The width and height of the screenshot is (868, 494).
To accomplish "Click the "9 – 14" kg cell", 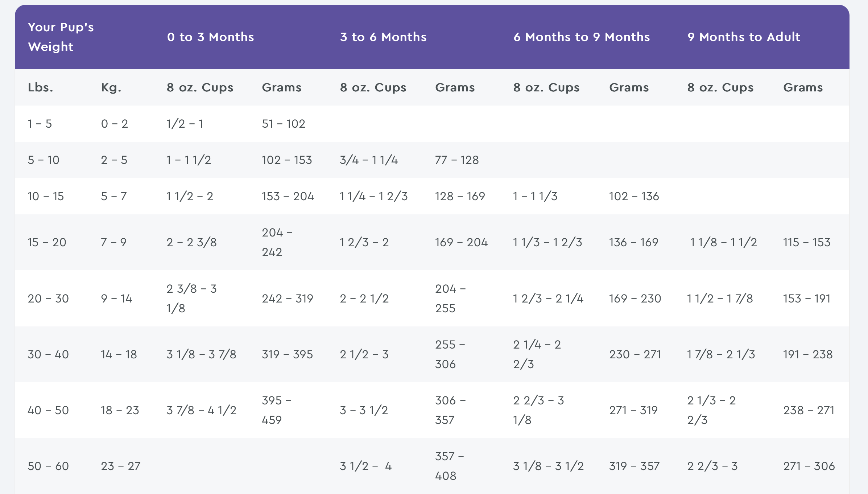I will (116, 299).
